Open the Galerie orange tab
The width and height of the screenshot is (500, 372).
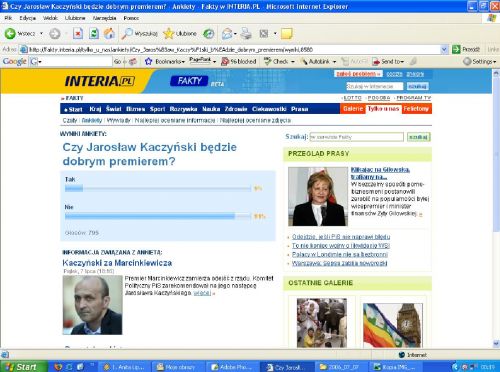coord(353,109)
